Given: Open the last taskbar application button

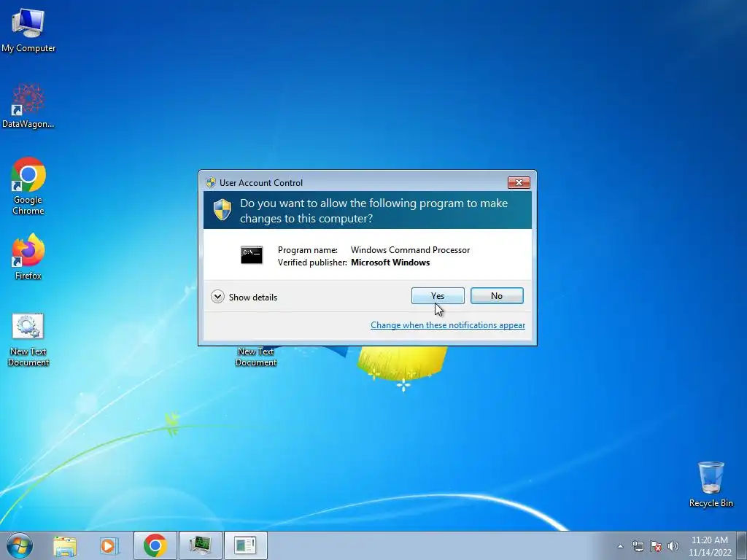Looking at the screenshot, I should click(x=245, y=545).
